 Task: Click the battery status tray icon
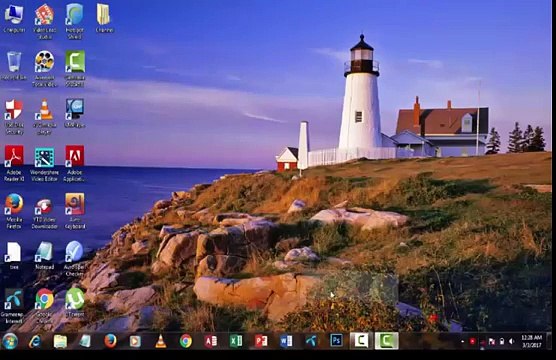tap(502, 342)
